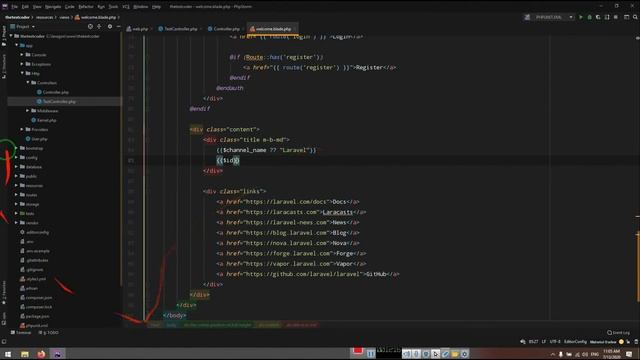Image resolution: width=640 pixels, height=360 pixels.
Task: Switch to the web.php editor tab
Action: (138, 29)
